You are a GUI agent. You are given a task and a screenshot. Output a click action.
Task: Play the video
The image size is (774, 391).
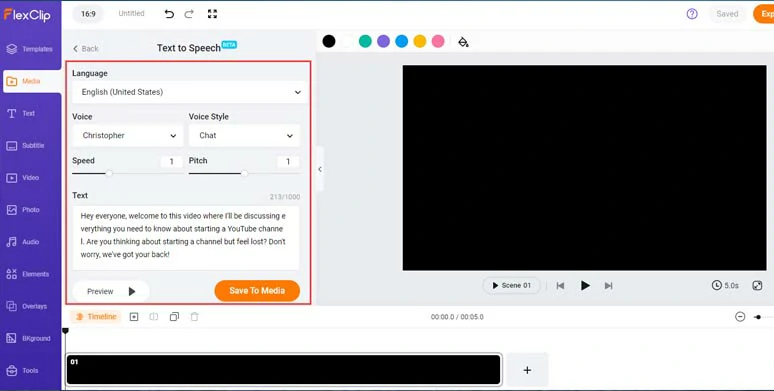585,285
